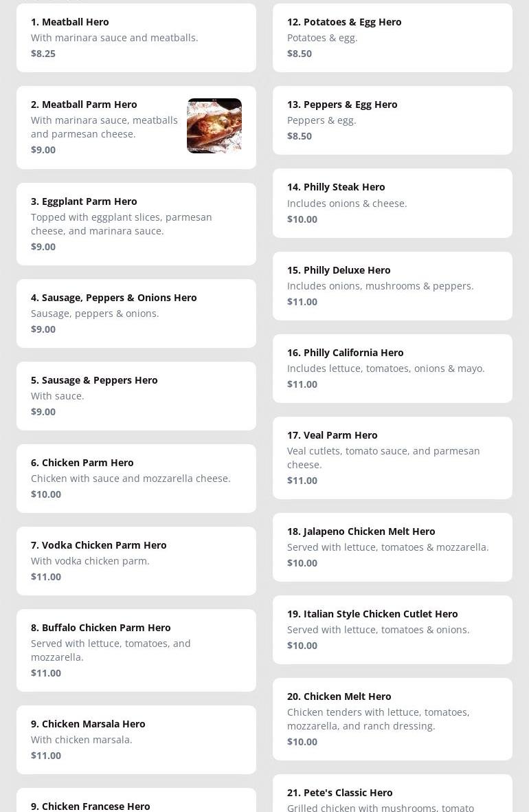Pick the 8. Buffalo Chicken Parm Hero
529x812 pixels.
click(x=136, y=650)
